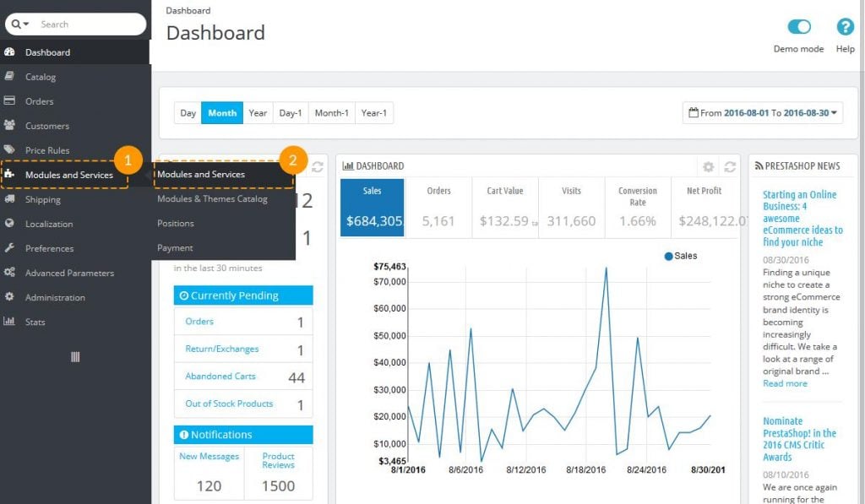
Task: Switch to the Year time range
Action: tap(258, 113)
